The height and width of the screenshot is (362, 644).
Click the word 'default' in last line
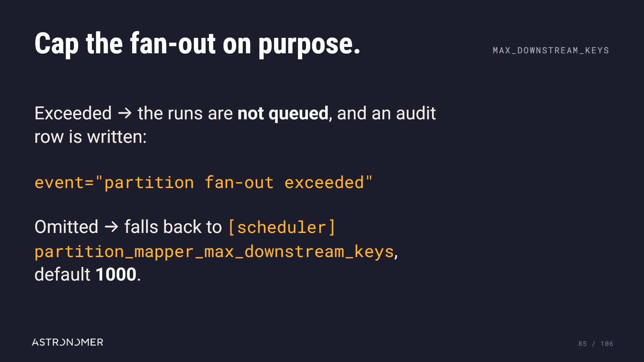(x=62, y=275)
